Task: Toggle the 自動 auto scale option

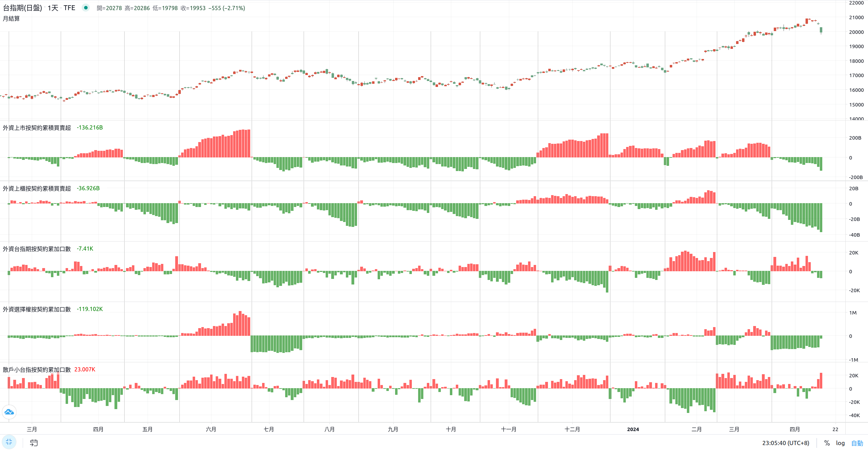Action: (857, 443)
